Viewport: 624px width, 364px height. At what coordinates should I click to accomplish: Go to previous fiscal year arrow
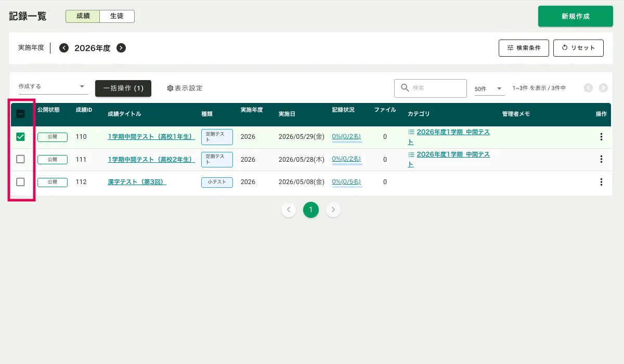pyautogui.click(x=64, y=48)
